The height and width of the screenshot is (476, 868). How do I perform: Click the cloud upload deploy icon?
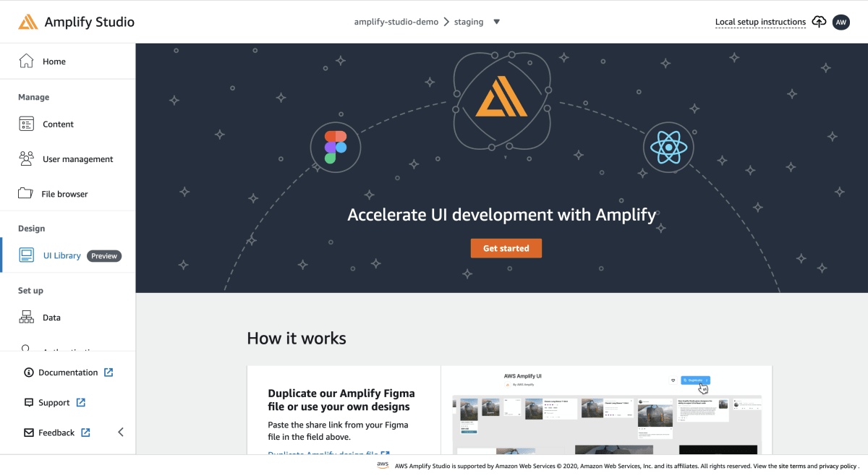coord(819,22)
